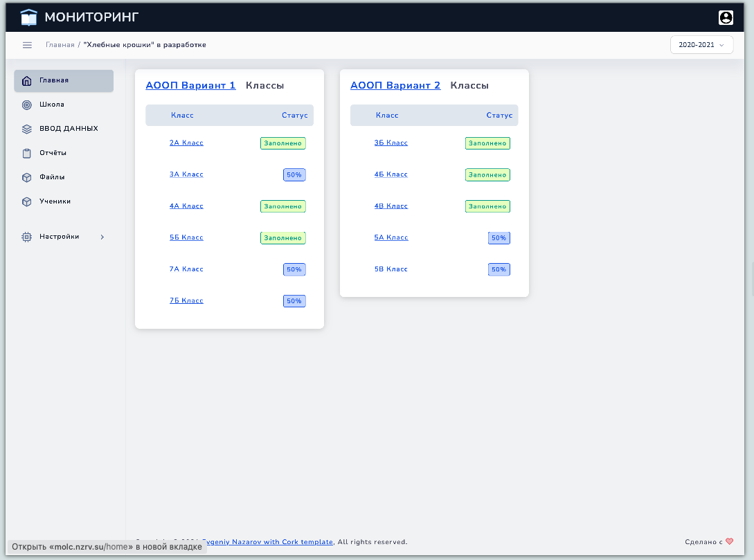The image size is (754, 560).
Task: Click the box icon beside Файлы
Action: [27, 177]
